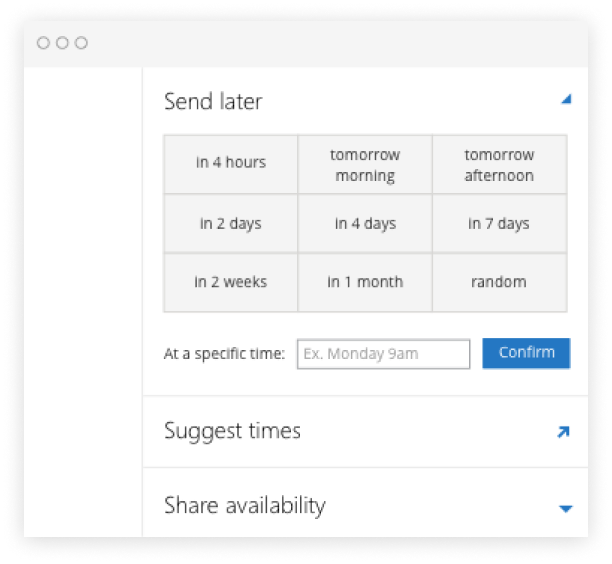Select "tomorrow morning" send option
This screenshot has height=564, width=612.
coord(365,164)
